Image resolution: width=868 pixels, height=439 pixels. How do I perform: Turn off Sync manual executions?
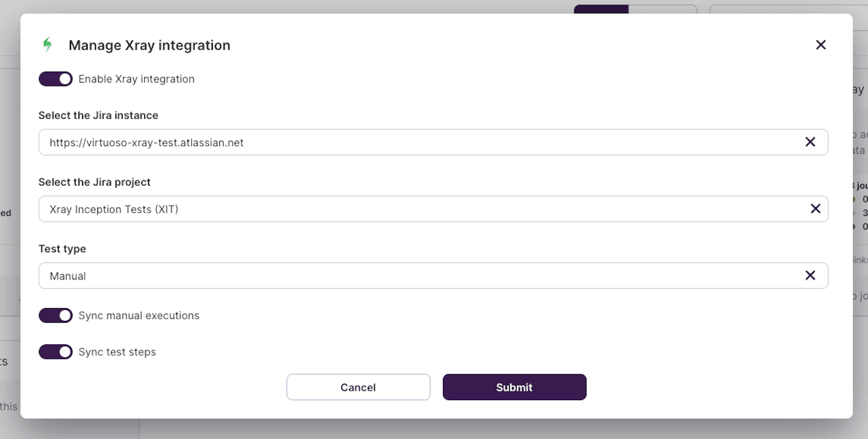pos(55,315)
